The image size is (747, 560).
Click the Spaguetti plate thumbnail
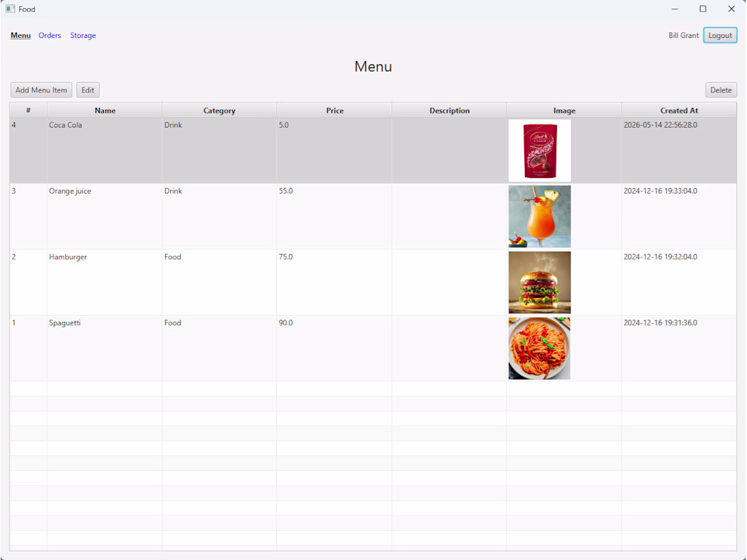[x=539, y=349]
